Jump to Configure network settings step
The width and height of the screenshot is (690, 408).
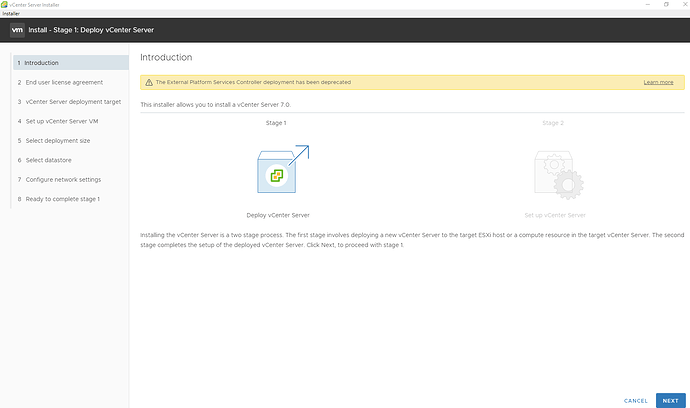63,179
